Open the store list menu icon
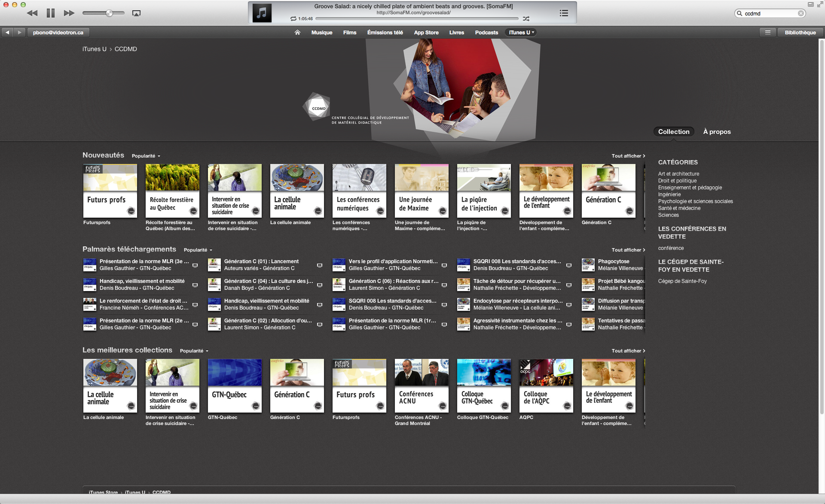Viewport: 825px width, 504px height. 767,32
